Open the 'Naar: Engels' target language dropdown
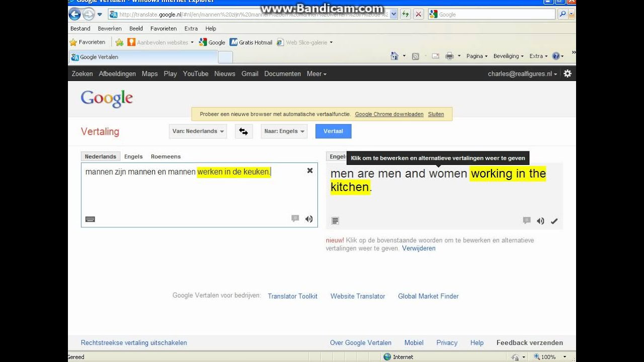 click(284, 131)
